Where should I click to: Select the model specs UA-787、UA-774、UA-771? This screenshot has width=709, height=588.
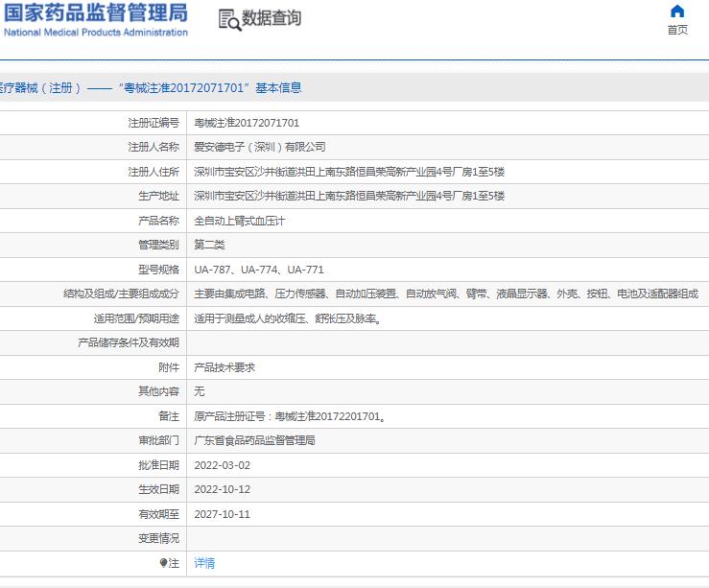[258, 270]
